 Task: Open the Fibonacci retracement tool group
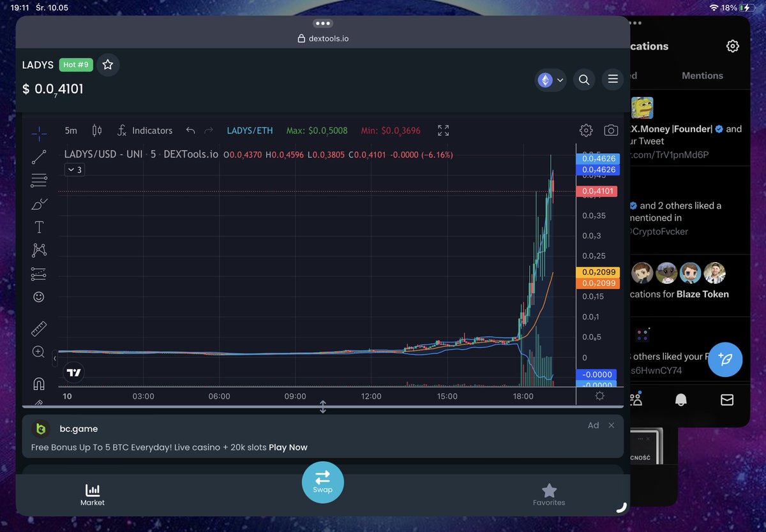tap(39, 181)
